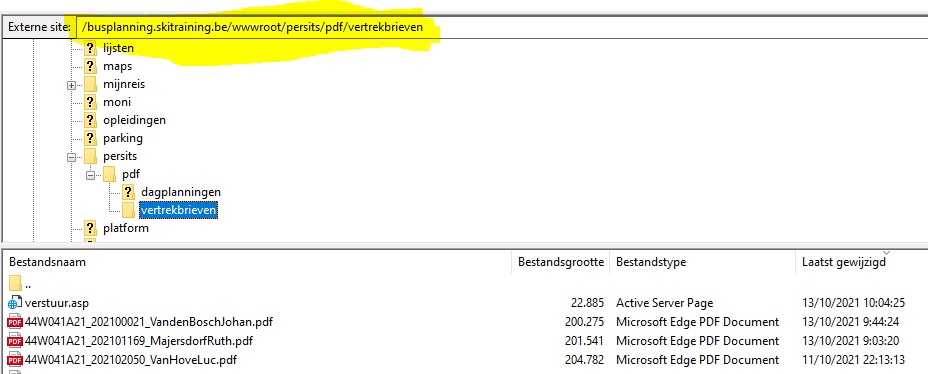Click the persits folder icon

click(90, 156)
